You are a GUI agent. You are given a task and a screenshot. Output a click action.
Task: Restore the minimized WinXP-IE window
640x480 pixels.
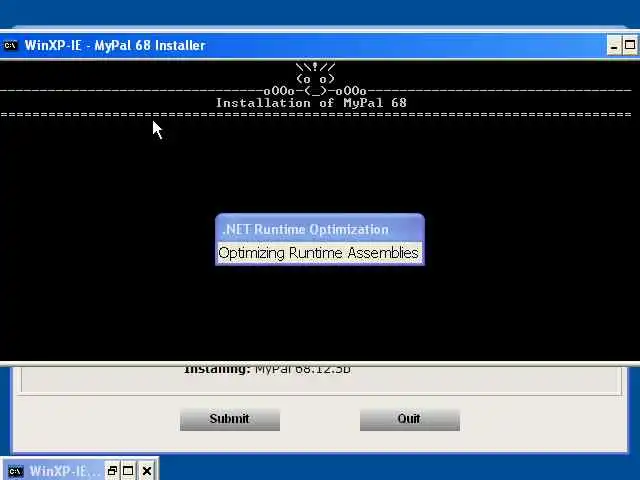click(112, 471)
